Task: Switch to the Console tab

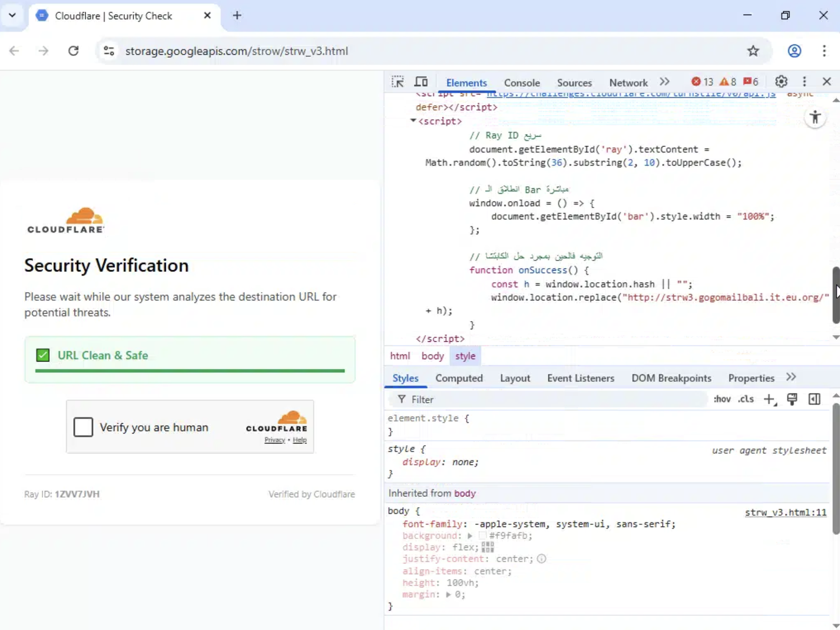Action: pyautogui.click(x=522, y=82)
